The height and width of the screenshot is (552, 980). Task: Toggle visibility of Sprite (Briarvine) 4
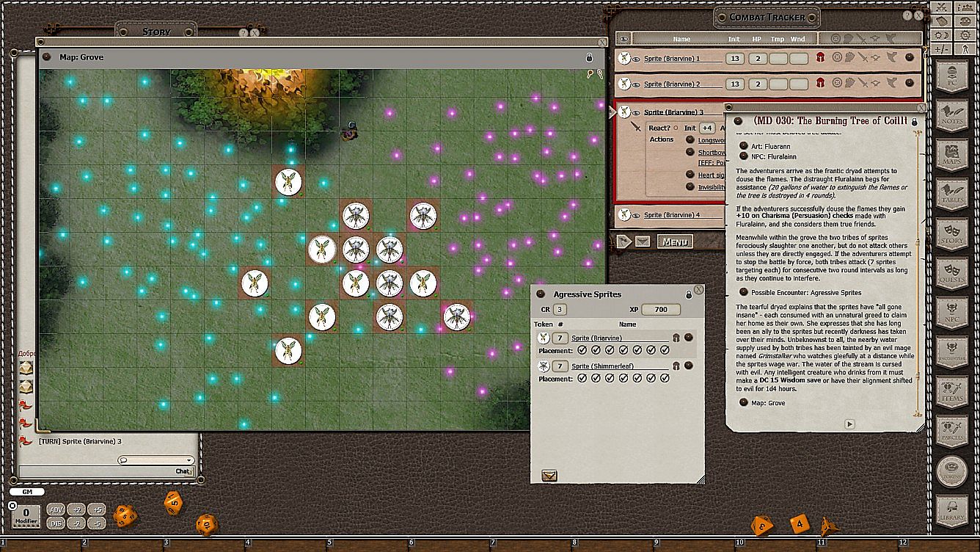[x=636, y=215]
